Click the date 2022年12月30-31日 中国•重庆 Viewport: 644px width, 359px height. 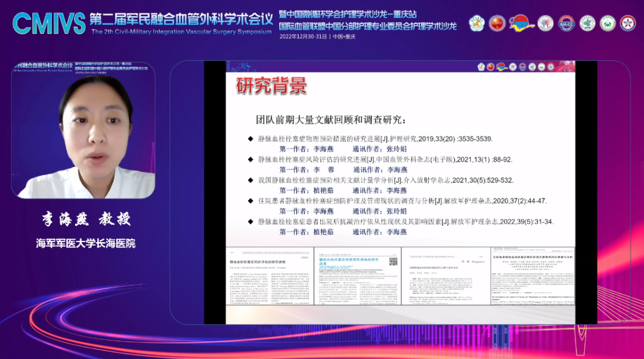tap(317, 36)
